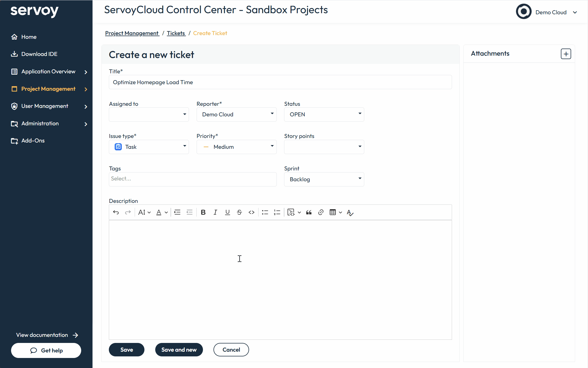Open the Assigned to dropdown
Image resolution: width=588 pixels, height=368 pixels.
149,114
